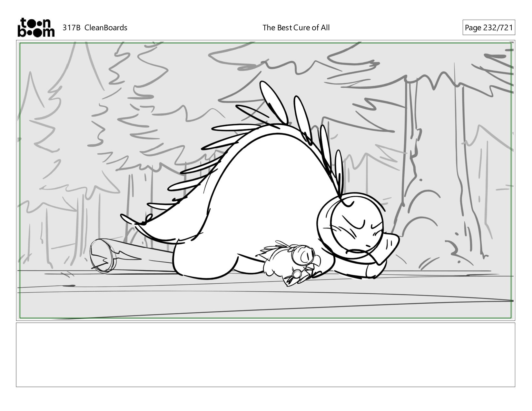Click the storyboard panel drawing of sleeping bird
532x411 pixels.
point(265,180)
